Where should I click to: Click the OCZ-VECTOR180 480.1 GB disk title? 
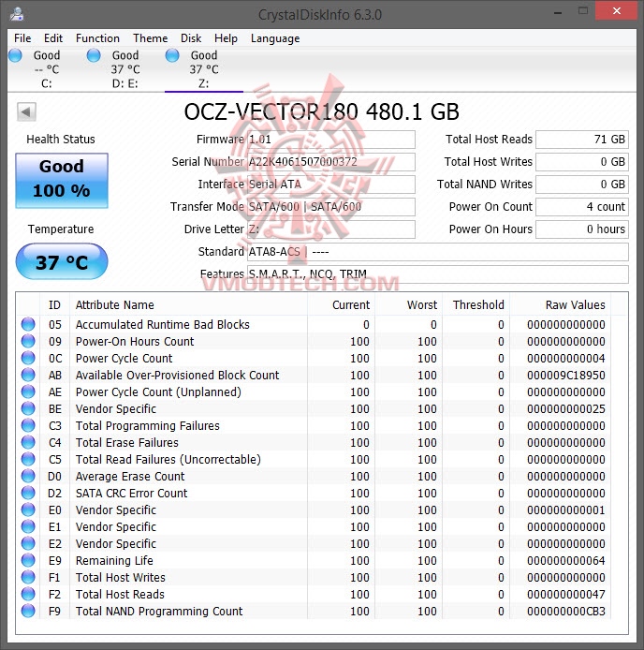(x=322, y=112)
